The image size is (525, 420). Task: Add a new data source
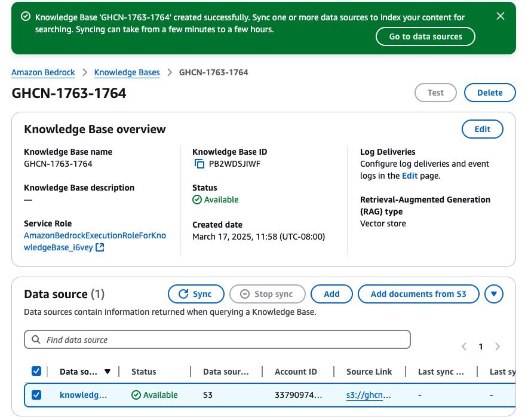coord(332,294)
